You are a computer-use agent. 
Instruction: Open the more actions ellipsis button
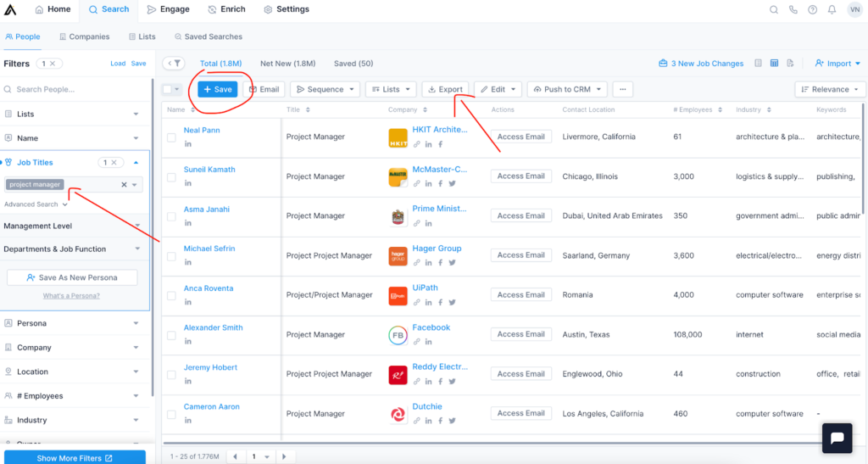(623, 89)
